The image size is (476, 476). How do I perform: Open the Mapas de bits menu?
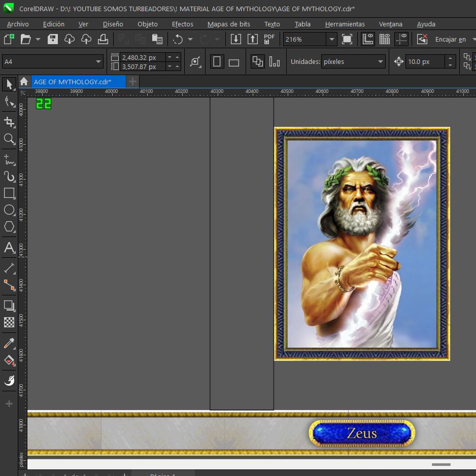pos(228,24)
